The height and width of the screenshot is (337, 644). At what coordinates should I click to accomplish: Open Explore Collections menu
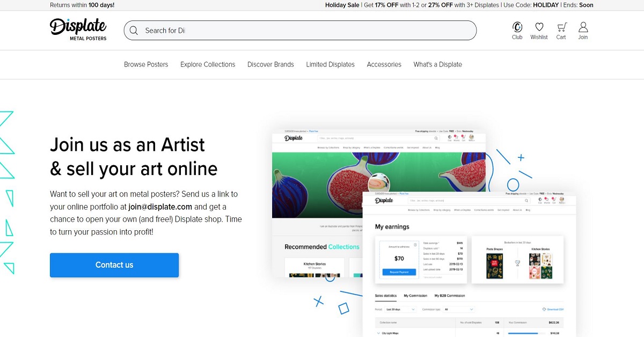point(208,64)
